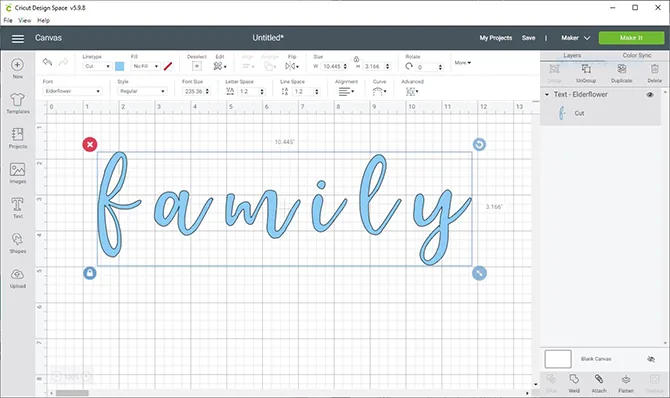Open My Projects link

(x=496, y=38)
